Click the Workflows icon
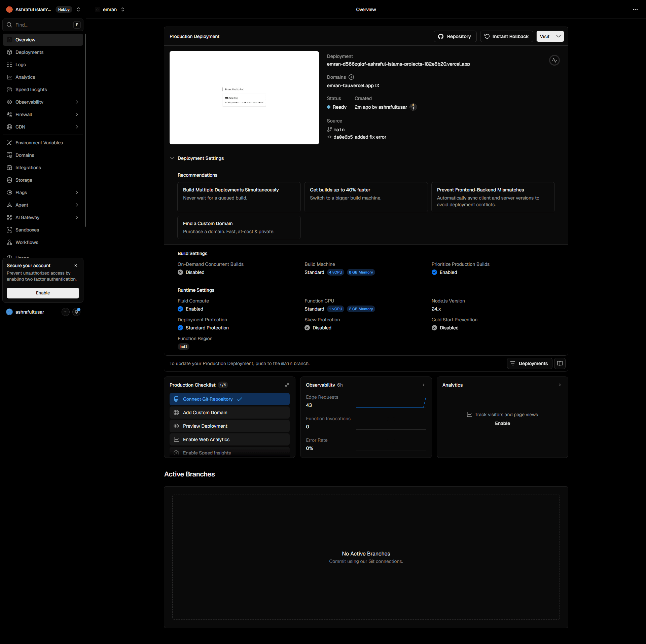Screen dimensions: 646x644 pyautogui.click(x=9, y=242)
